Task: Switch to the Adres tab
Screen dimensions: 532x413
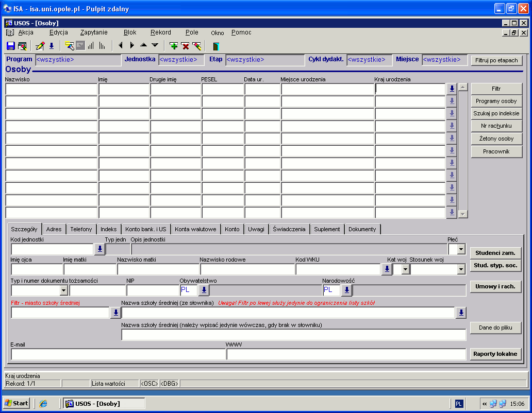Action: pos(54,229)
